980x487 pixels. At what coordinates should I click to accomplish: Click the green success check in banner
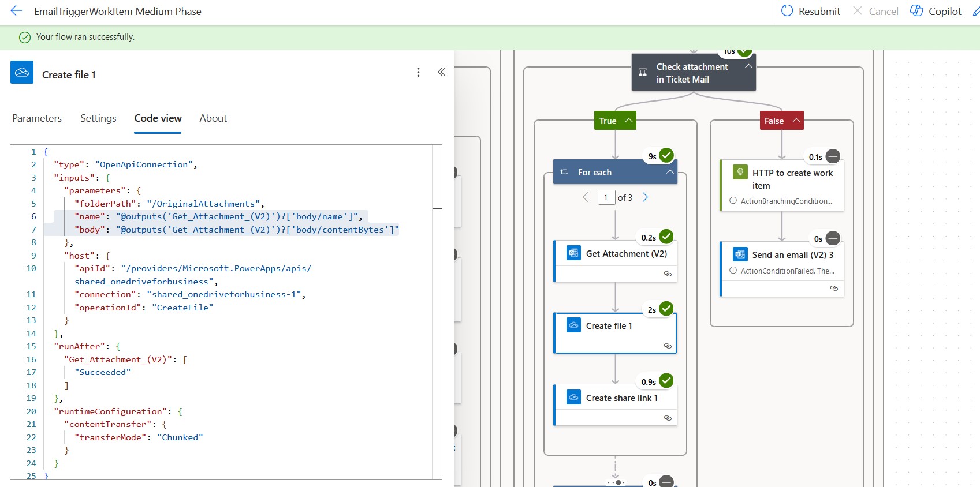tap(25, 37)
